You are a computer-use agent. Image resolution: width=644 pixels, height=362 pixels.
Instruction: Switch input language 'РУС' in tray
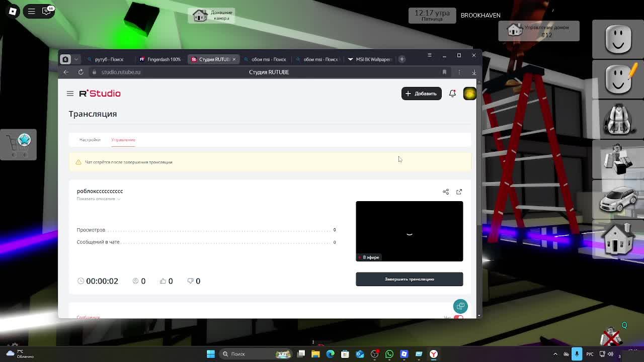(590, 354)
